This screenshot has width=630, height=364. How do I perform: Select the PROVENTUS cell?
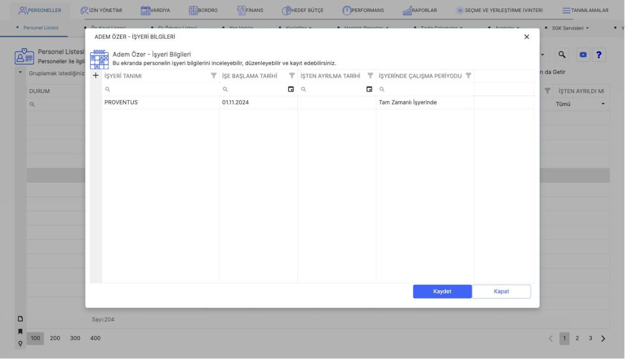[x=161, y=103]
